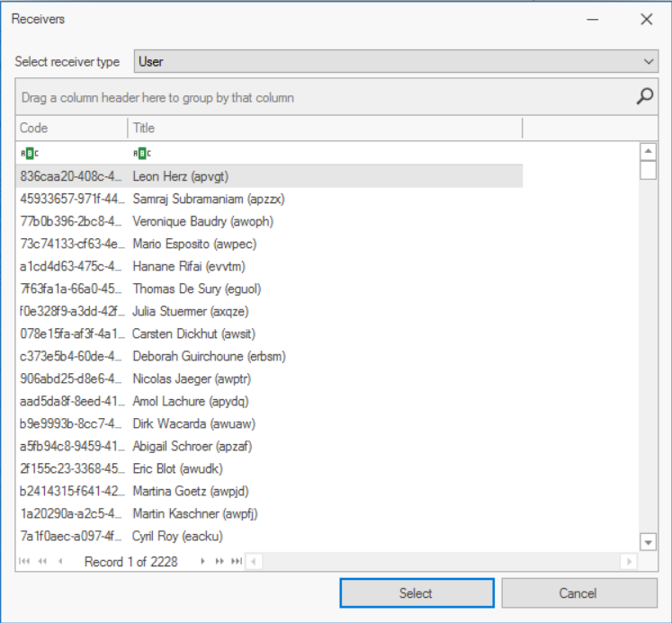This screenshot has width=672, height=623.
Task: Click the vertical scrollbar thumb
Action: [x=648, y=170]
